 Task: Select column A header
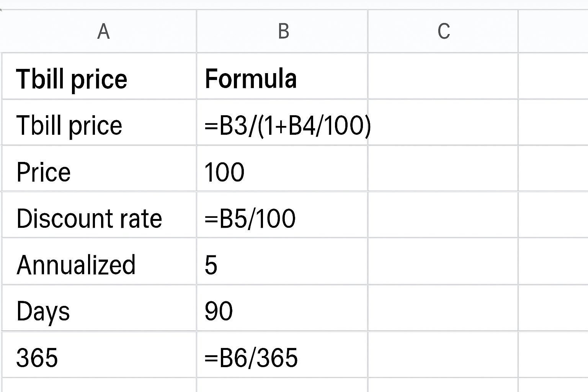click(103, 31)
